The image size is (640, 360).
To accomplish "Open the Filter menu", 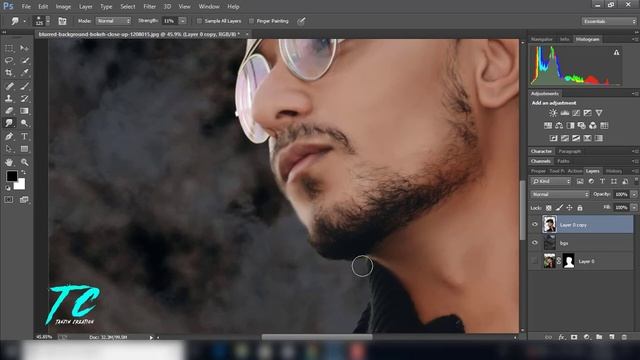I will point(149,7).
